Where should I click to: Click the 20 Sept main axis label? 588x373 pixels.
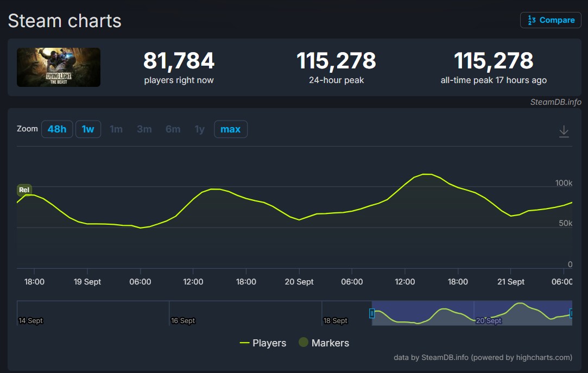point(299,282)
